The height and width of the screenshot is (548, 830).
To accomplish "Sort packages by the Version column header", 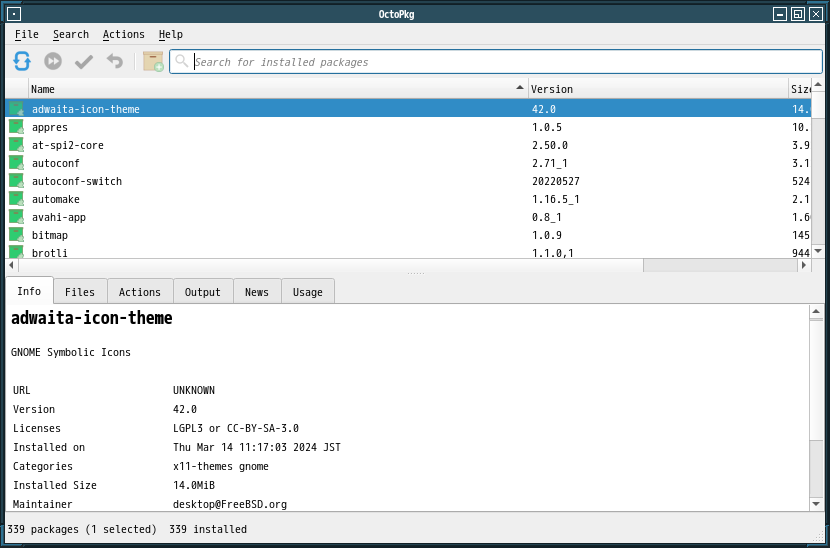I will coord(658,89).
